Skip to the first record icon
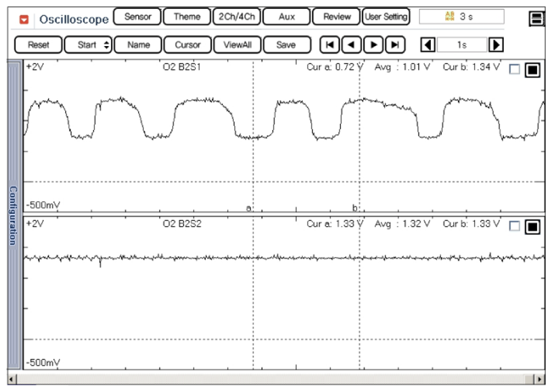 330,45
